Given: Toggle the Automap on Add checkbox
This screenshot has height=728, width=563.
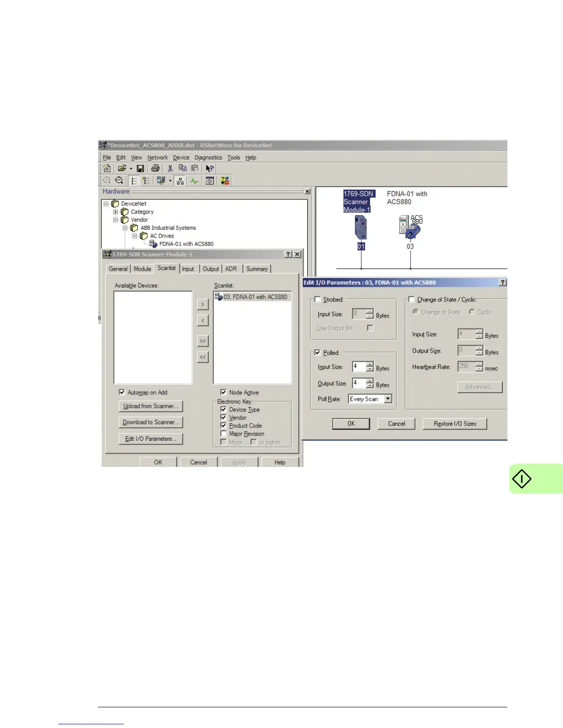Looking at the screenshot, I should click(122, 392).
